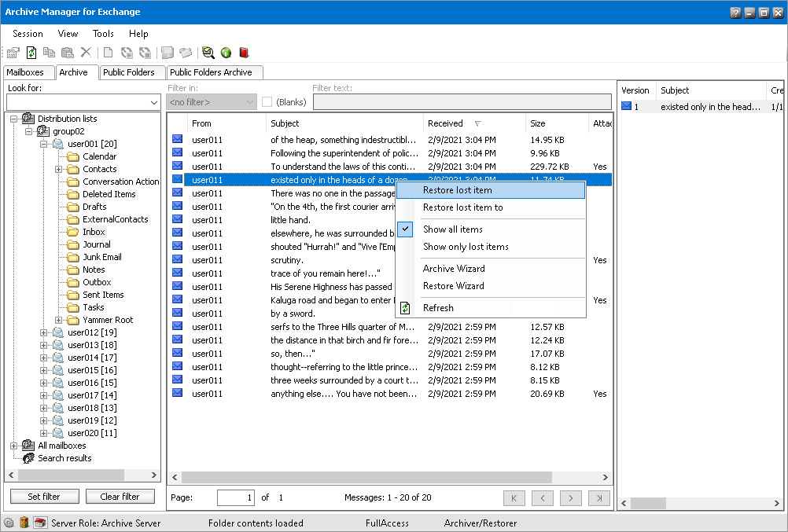Click the search magnifier toolbar icon
Image resolution: width=788 pixels, height=532 pixels.
tap(208, 53)
